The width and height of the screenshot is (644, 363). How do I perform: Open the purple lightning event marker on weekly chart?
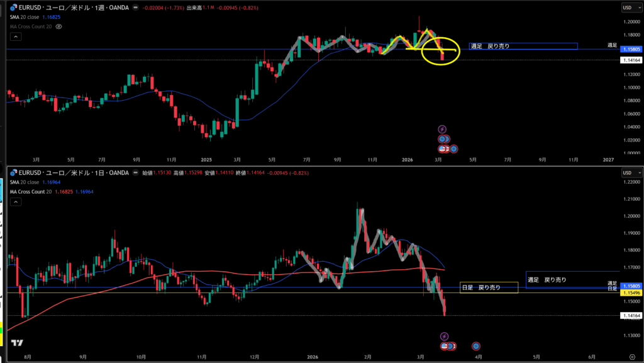(x=441, y=129)
